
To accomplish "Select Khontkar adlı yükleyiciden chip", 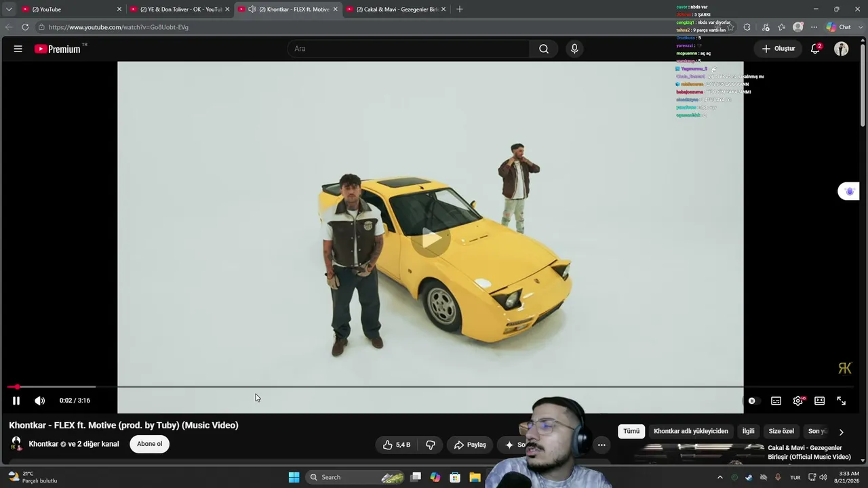I will [691, 431].
